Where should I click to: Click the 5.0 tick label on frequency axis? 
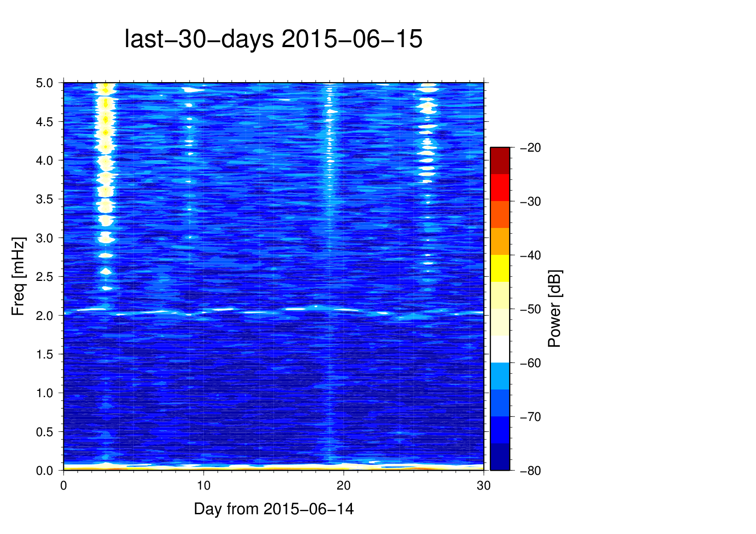pos(44,83)
